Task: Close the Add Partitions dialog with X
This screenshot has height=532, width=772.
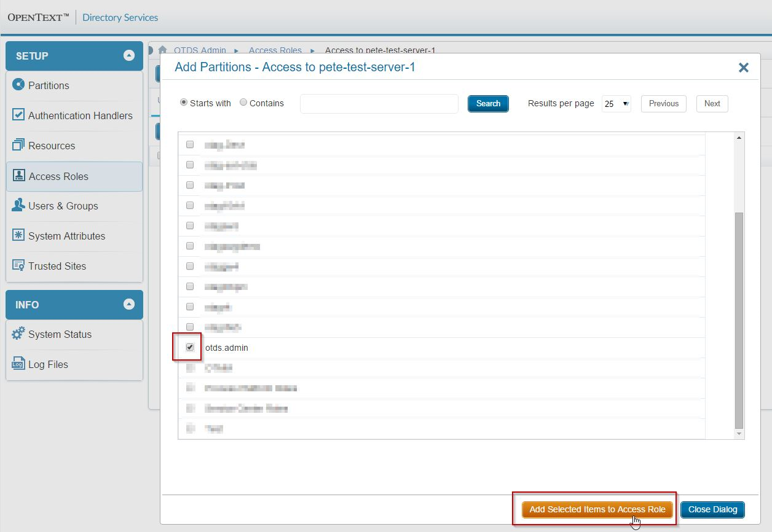Action: [744, 68]
